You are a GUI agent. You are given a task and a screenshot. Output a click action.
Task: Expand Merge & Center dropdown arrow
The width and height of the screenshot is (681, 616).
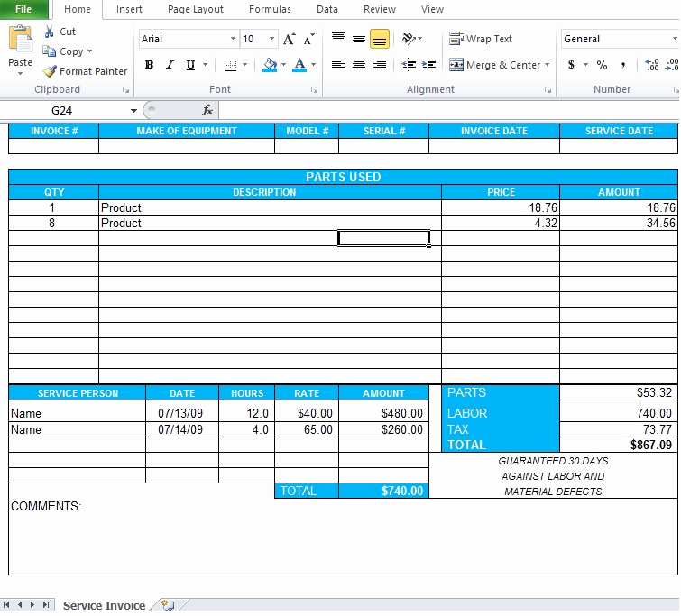click(547, 65)
